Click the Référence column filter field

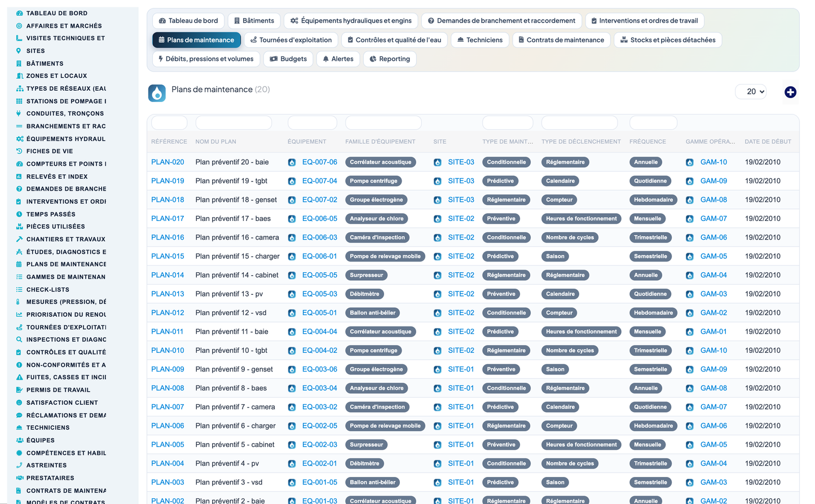coord(169,122)
